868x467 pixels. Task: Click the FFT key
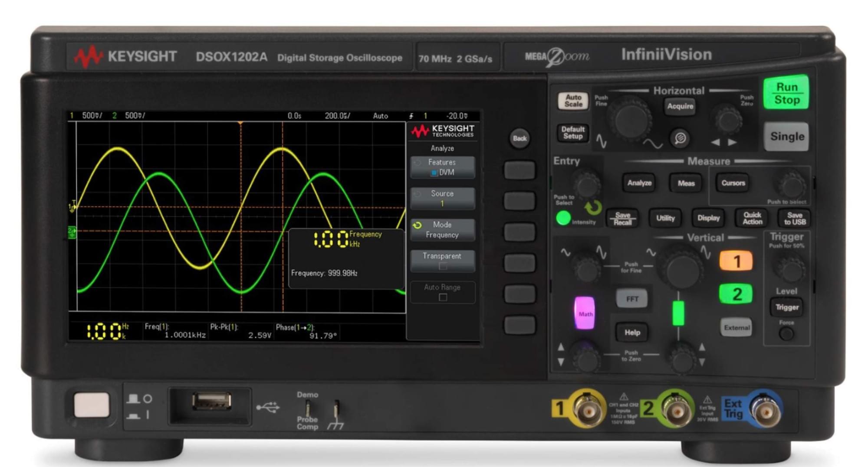(632, 299)
